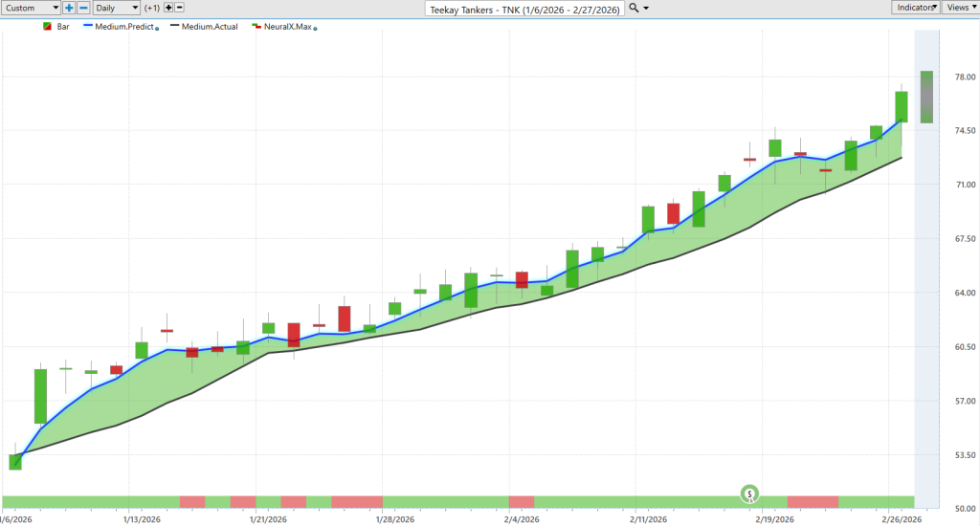This screenshot has height=526, width=980.
Task: Expand the arrow next to search icon
Action: pos(646,8)
